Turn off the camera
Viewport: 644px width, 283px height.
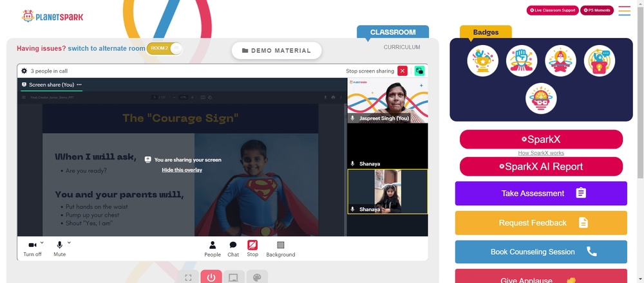pos(32,248)
